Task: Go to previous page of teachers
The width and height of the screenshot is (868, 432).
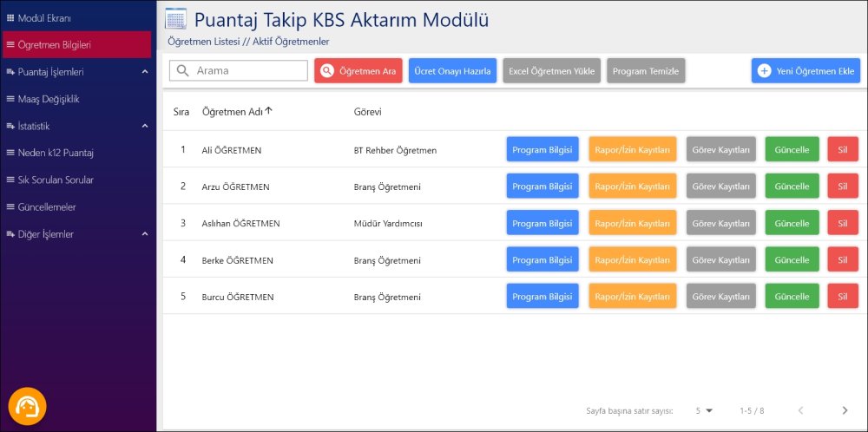Action: pyautogui.click(x=800, y=410)
